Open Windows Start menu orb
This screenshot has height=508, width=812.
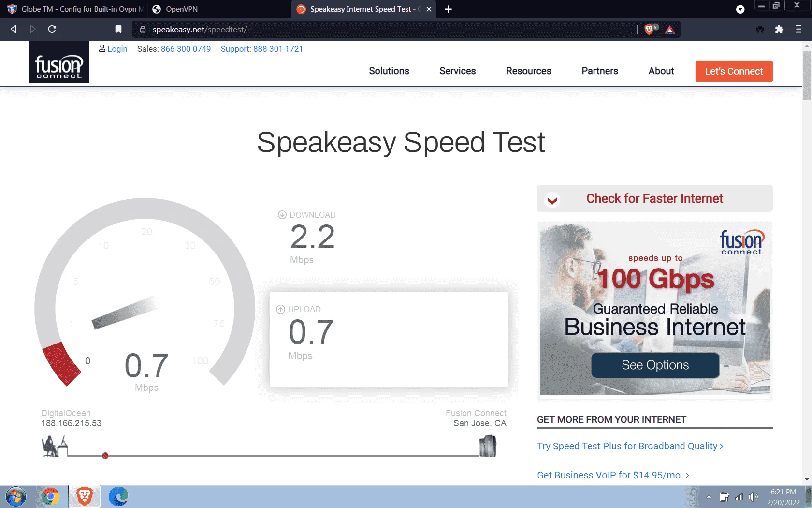click(16, 496)
